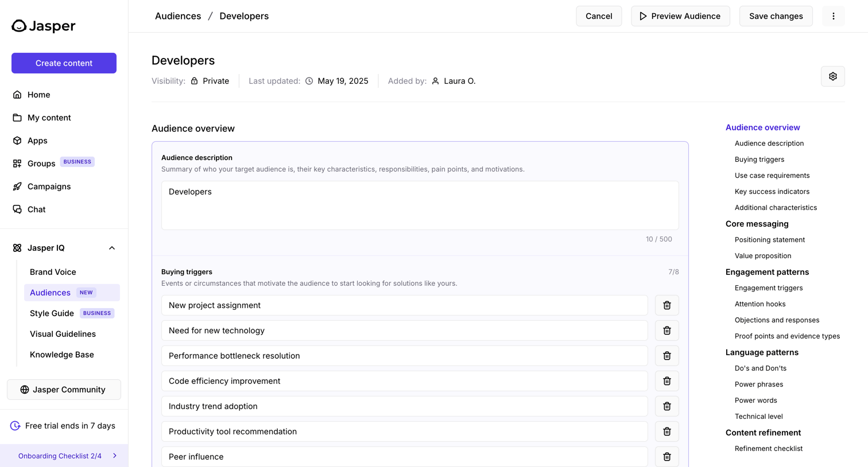Jump to Key success indicators section
The height and width of the screenshot is (467, 868).
point(772,192)
